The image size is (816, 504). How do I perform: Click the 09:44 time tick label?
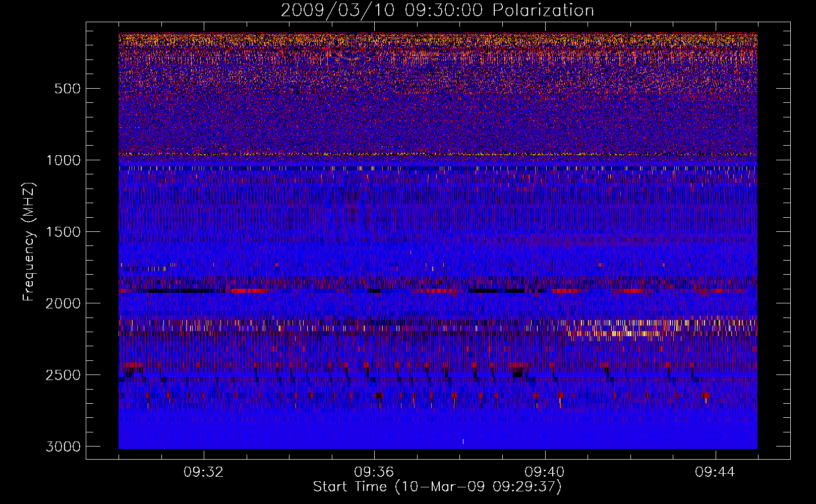715,472
